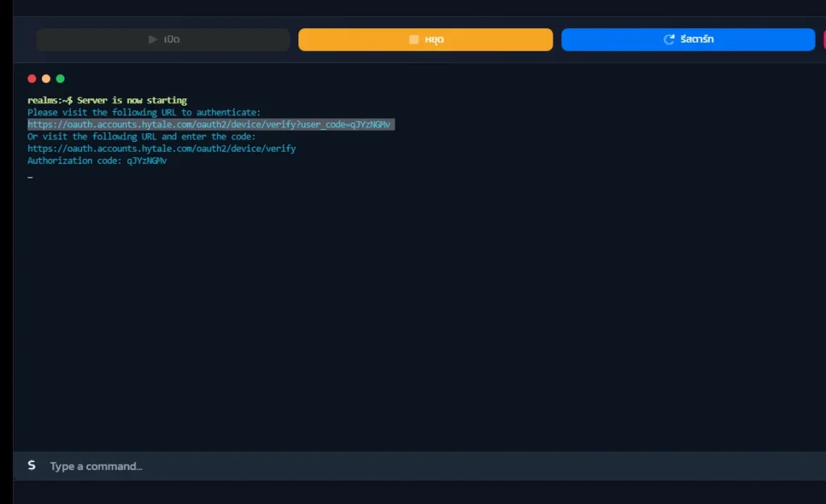Click the green dot in the terminal header
This screenshot has width=826, height=504.
click(x=60, y=78)
